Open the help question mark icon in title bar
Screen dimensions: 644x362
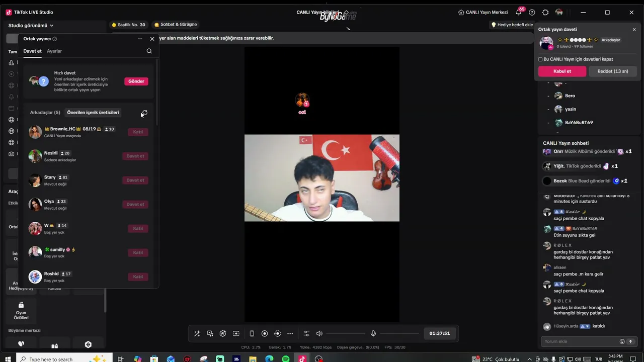tap(532, 12)
